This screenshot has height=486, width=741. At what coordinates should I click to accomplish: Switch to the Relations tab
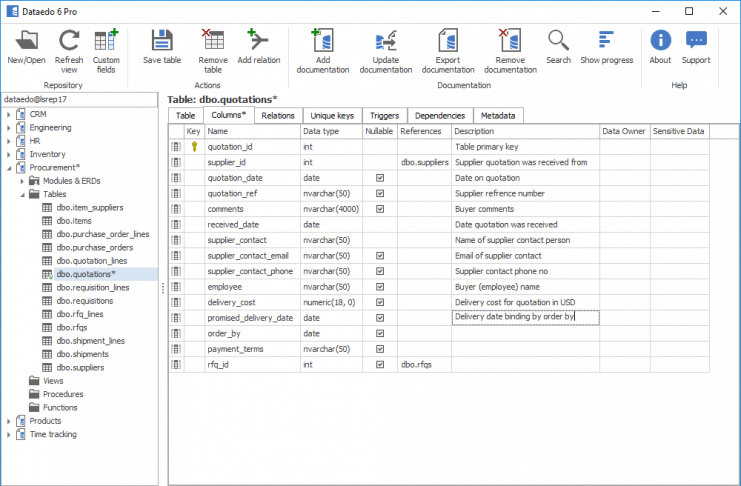click(x=277, y=116)
